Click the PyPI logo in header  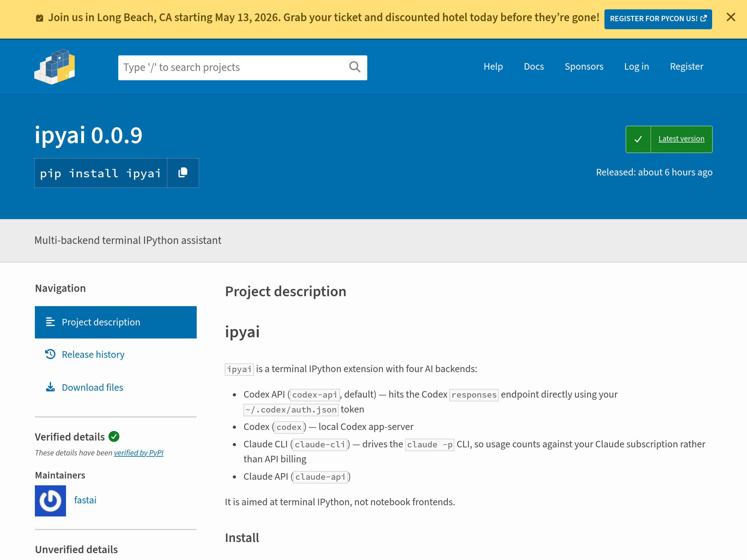point(55,67)
